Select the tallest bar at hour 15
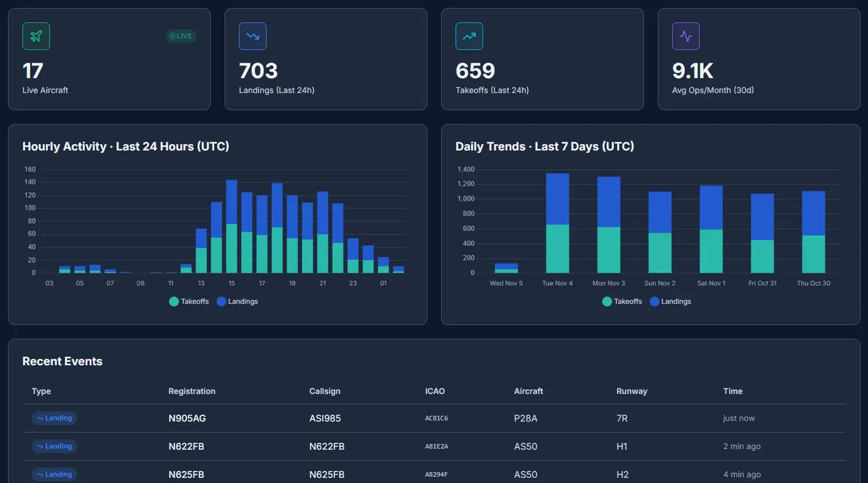This screenshot has height=483, width=868. coord(232,224)
